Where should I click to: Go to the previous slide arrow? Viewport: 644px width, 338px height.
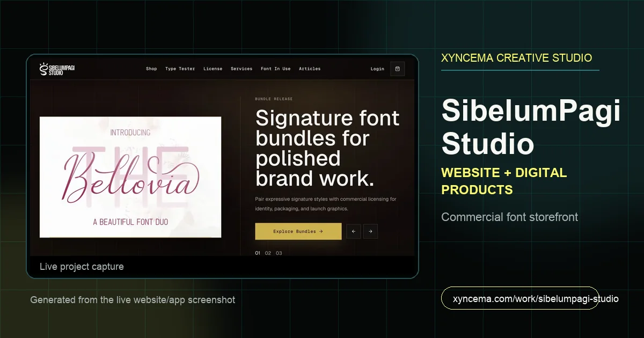click(353, 231)
